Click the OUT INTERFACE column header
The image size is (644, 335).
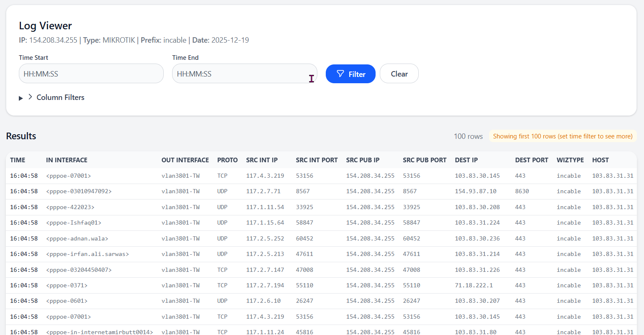click(x=185, y=160)
